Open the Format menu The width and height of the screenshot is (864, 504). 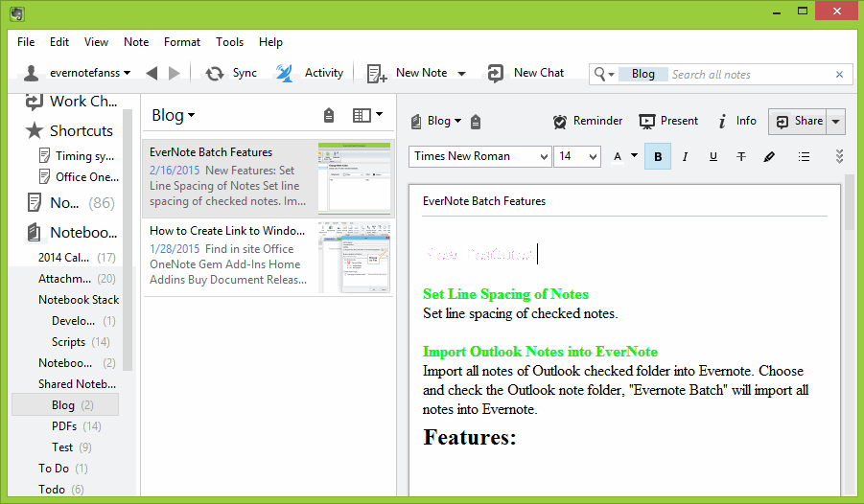(x=182, y=42)
